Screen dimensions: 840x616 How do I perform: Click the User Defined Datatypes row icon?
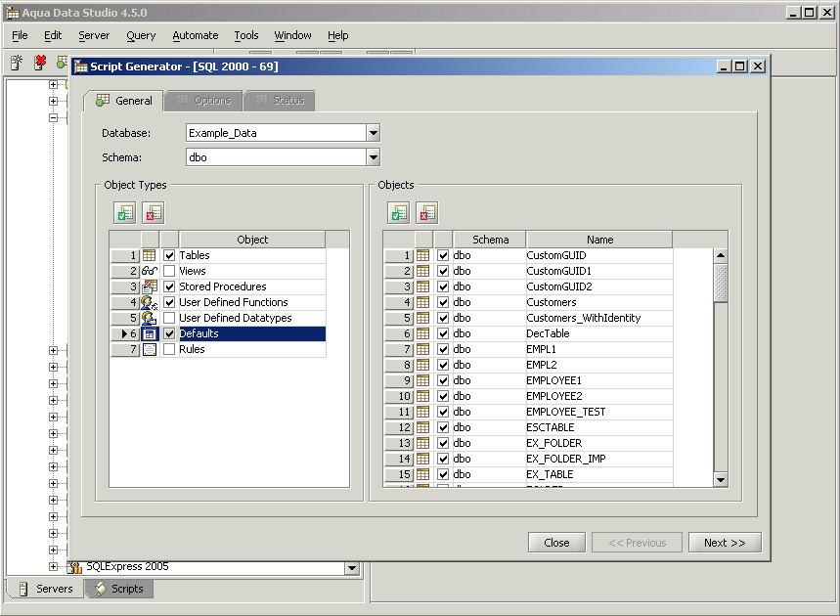pyautogui.click(x=150, y=318)
